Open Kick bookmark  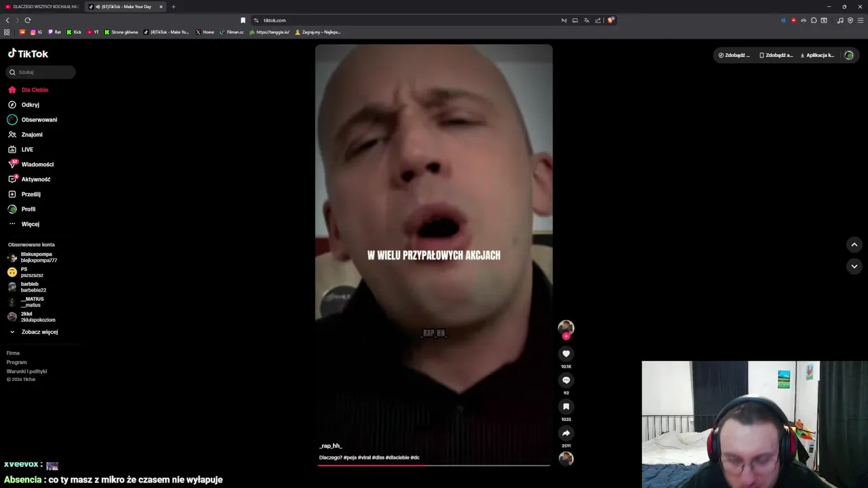tap(75, 32)
